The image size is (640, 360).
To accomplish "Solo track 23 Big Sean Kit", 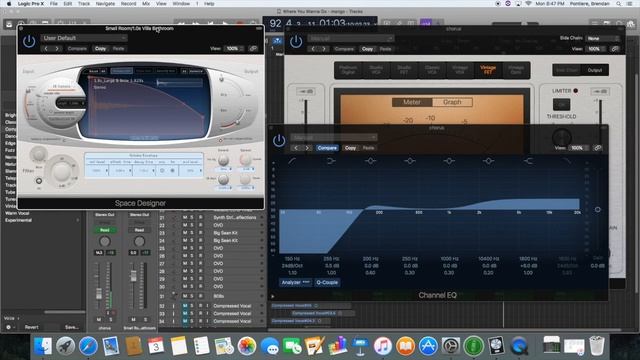I will 192,233.
